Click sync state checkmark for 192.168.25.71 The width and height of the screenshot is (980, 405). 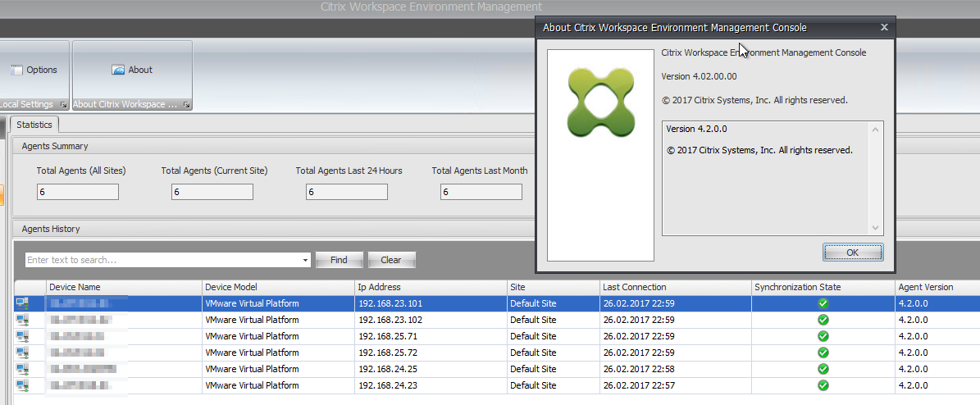tap(823, 336)
